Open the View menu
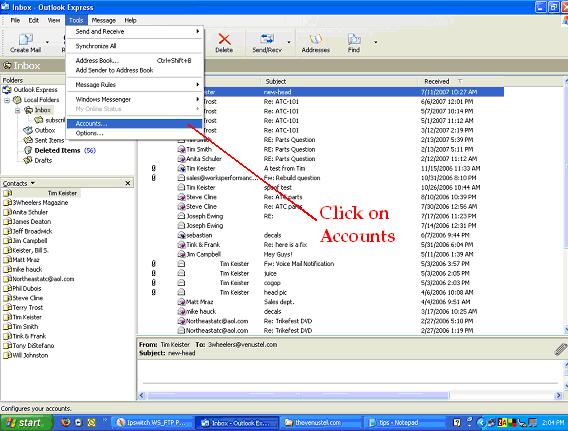This screenshot has height=431, width=568. [x=54, y=20]
